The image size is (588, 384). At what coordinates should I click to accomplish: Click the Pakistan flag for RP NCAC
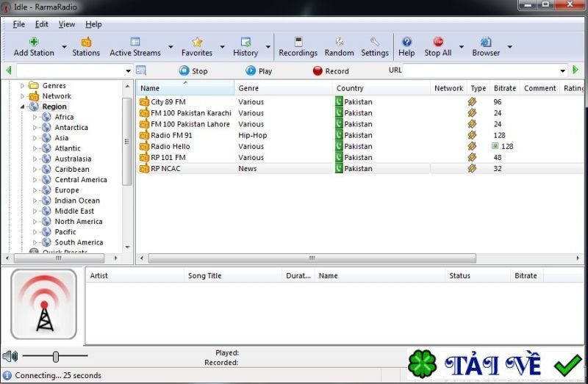click(339, 169)
